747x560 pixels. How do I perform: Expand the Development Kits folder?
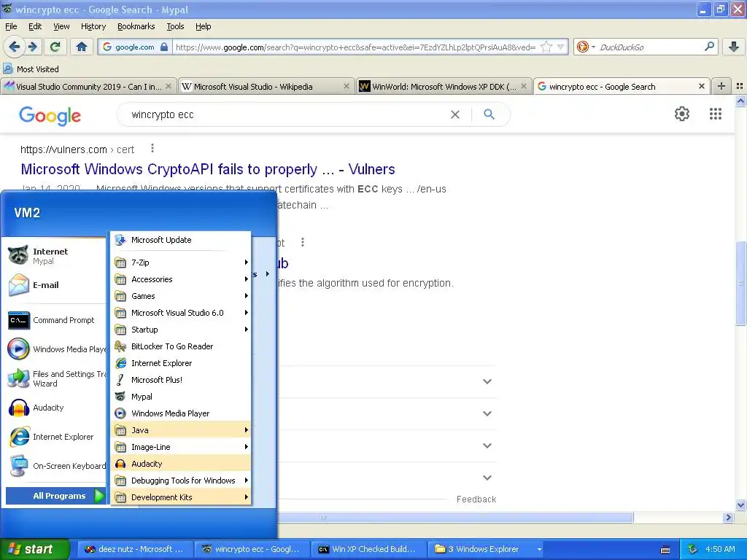click(181, 497)
